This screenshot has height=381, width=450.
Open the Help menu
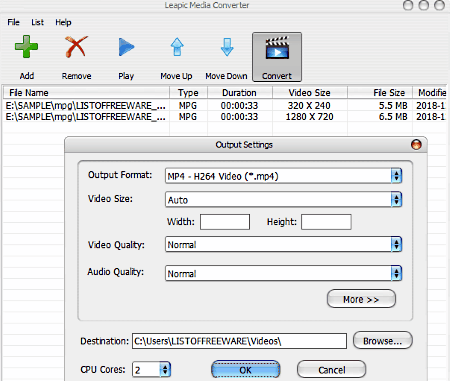point(63,22)
